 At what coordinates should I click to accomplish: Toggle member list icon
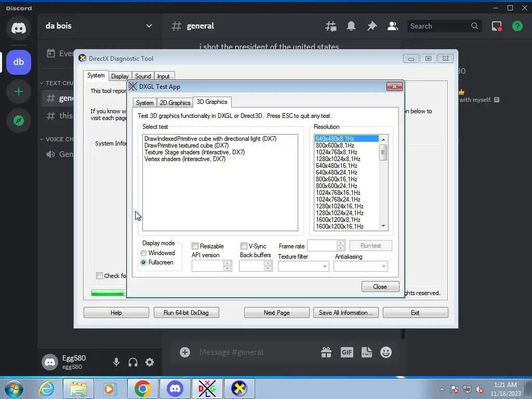pyautogui.click(x=393, y=26)
